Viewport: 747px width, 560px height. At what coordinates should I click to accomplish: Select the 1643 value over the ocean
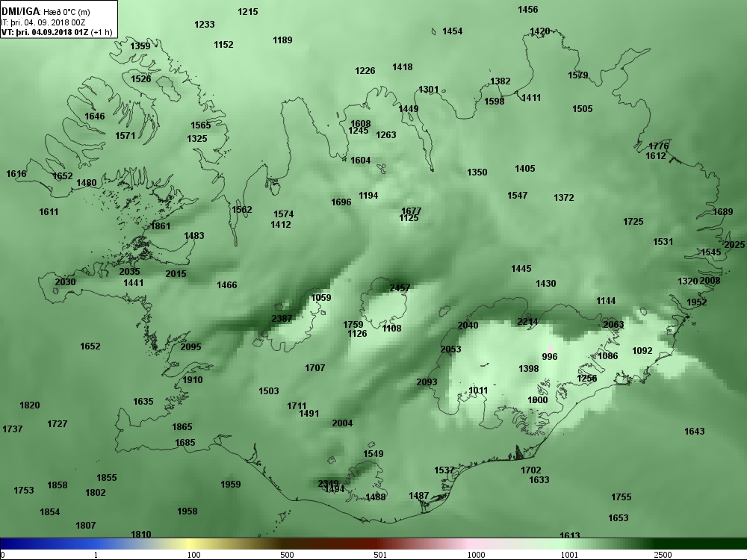click(694, 431)
